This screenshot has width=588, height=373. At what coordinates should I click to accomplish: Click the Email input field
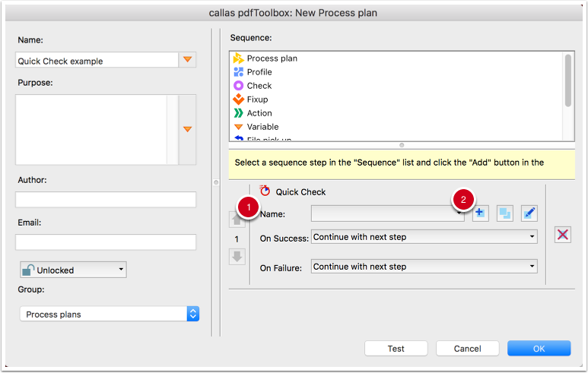tap(106, 242)
